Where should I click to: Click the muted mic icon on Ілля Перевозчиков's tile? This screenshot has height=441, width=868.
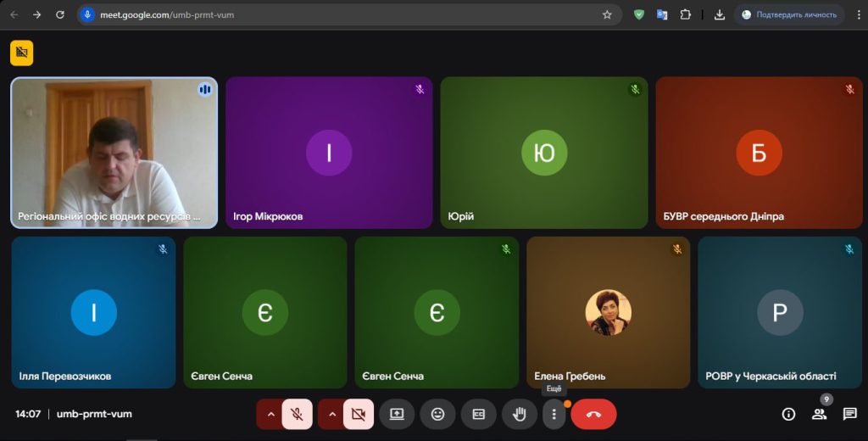tap(163, 249)
